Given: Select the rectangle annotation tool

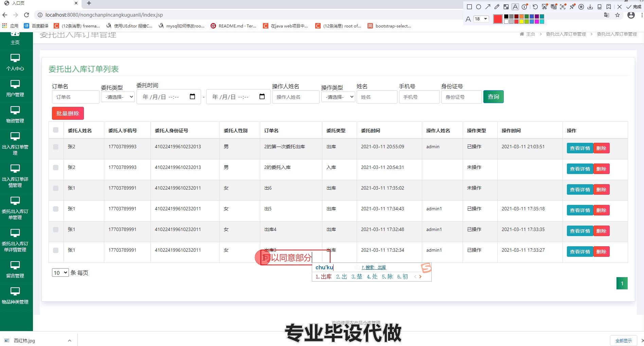Looking at the screenshot, I should tap(469, 7).
